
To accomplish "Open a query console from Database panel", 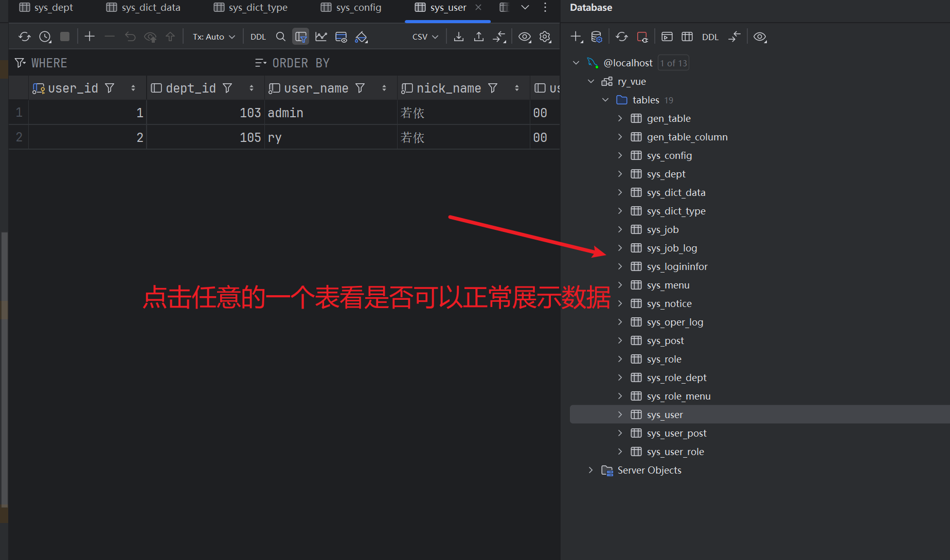I will tap(667, 37).
